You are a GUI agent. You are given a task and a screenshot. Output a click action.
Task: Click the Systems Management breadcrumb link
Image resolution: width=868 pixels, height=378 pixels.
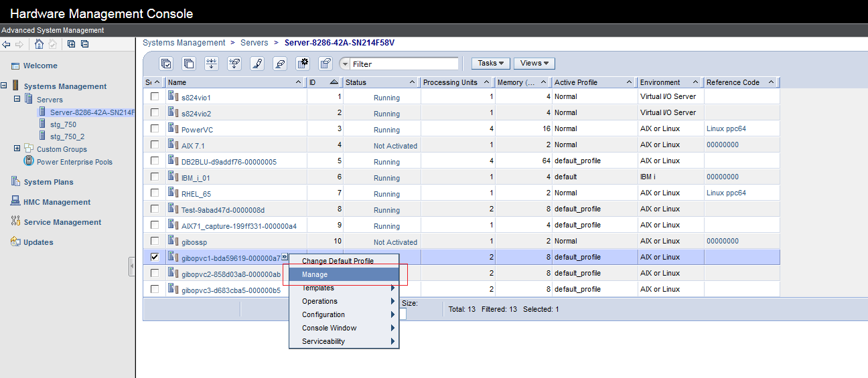click(x=184, y=43)
